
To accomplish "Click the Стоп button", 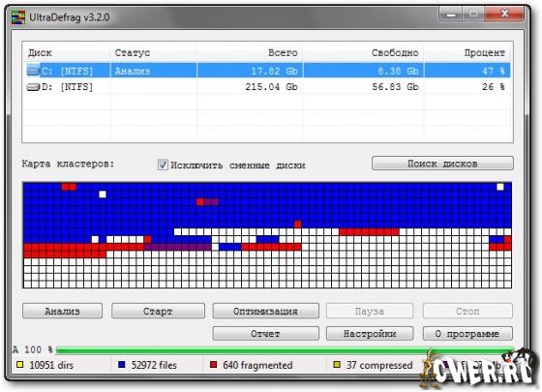I will [467, 311].
